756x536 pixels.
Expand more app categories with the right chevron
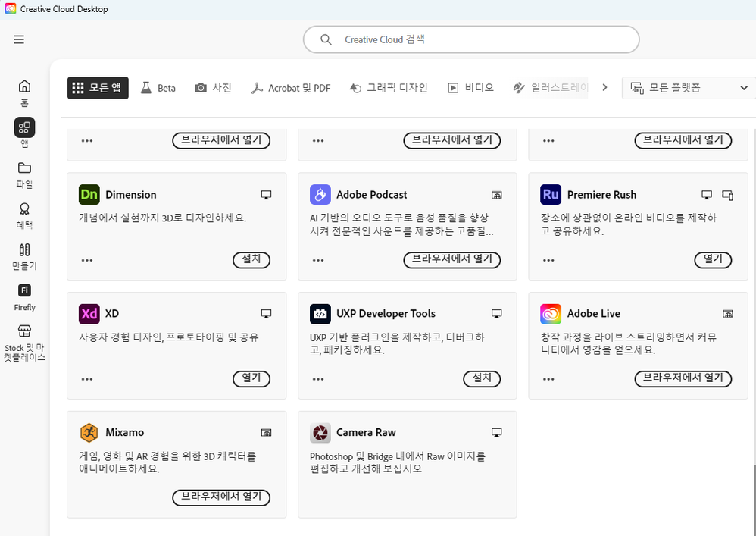click(x=604, y=87)
